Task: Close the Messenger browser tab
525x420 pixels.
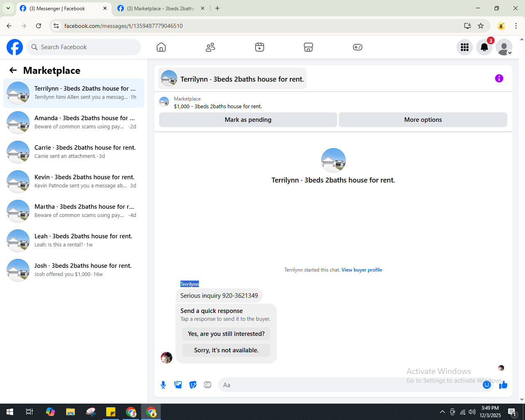Action: [105, 8]
